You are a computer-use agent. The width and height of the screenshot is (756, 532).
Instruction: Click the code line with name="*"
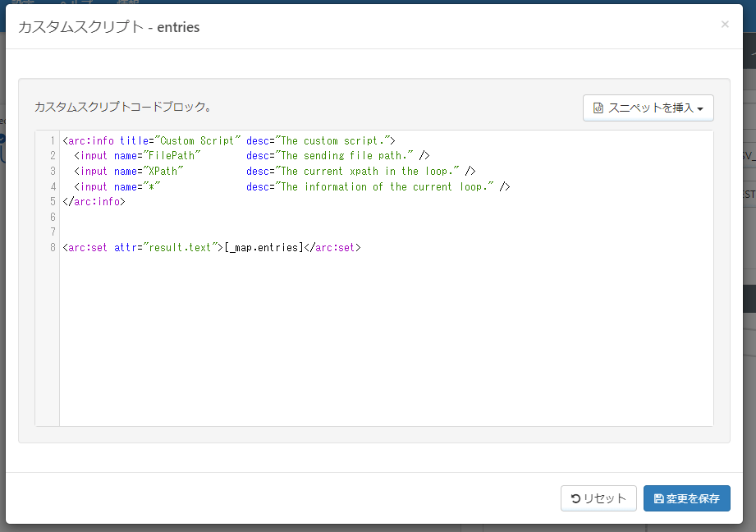tap(286, 187)
